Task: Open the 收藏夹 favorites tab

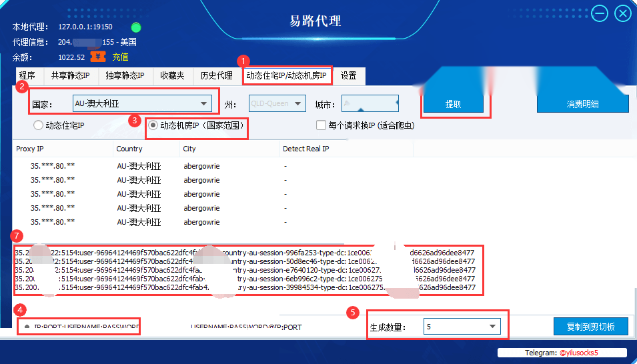Action: click(172, 75)
